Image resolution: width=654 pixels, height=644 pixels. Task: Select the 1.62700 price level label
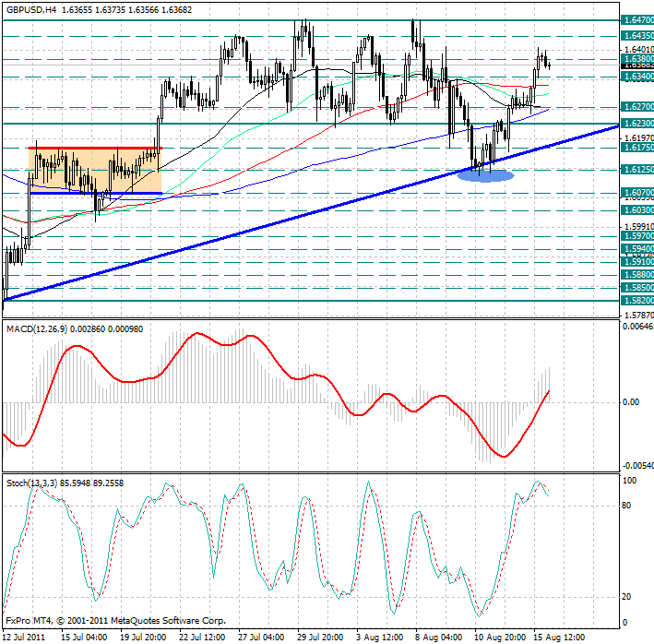point(637,107)
